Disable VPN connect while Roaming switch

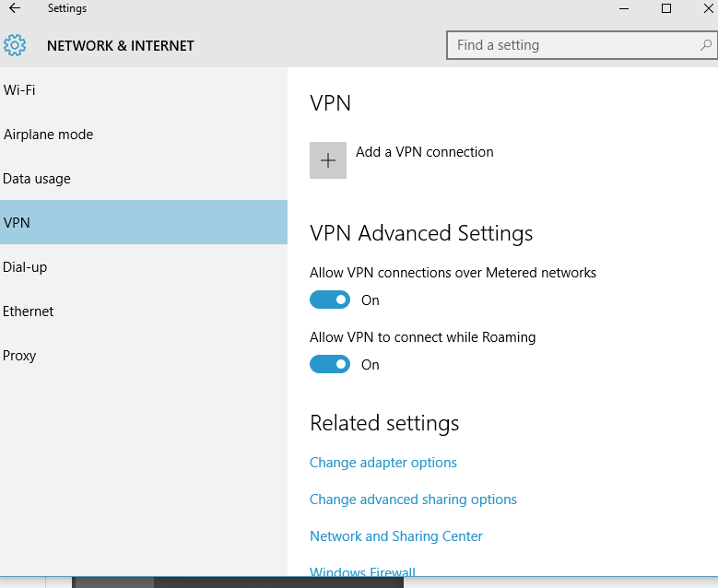tap(330, 365)
